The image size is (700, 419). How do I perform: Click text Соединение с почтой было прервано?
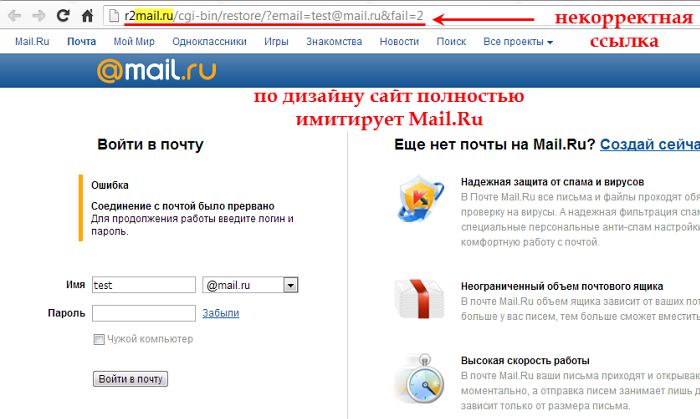pyautogui.click(x=183, y=206)
